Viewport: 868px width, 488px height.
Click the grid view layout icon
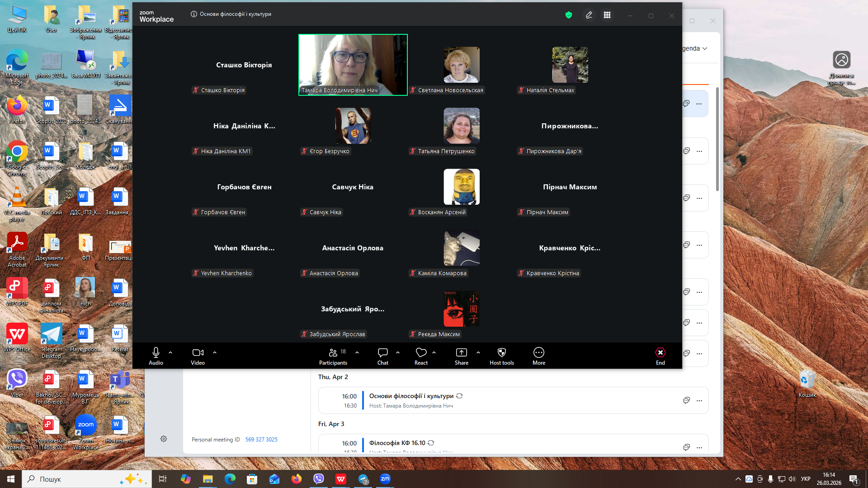[x=607, y=15]
